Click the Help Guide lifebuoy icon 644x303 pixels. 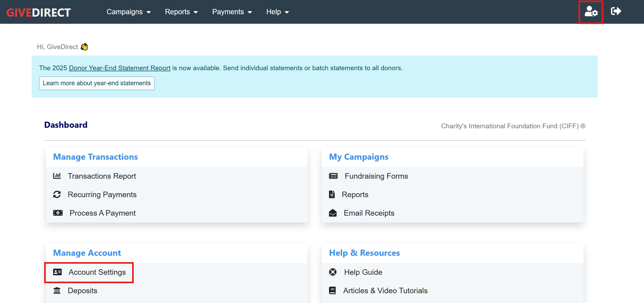333,272
